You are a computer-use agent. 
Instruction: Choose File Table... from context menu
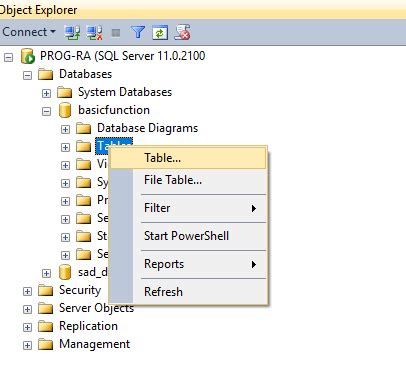188,180
